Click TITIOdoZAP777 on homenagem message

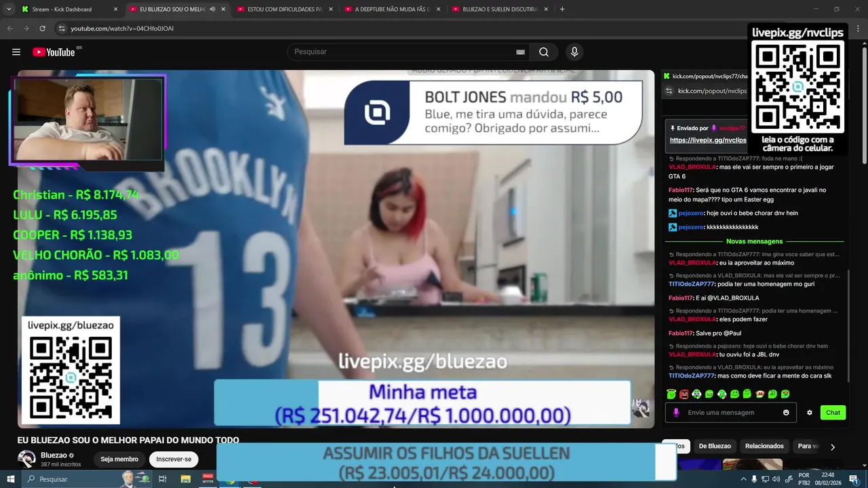pos(692,284)
